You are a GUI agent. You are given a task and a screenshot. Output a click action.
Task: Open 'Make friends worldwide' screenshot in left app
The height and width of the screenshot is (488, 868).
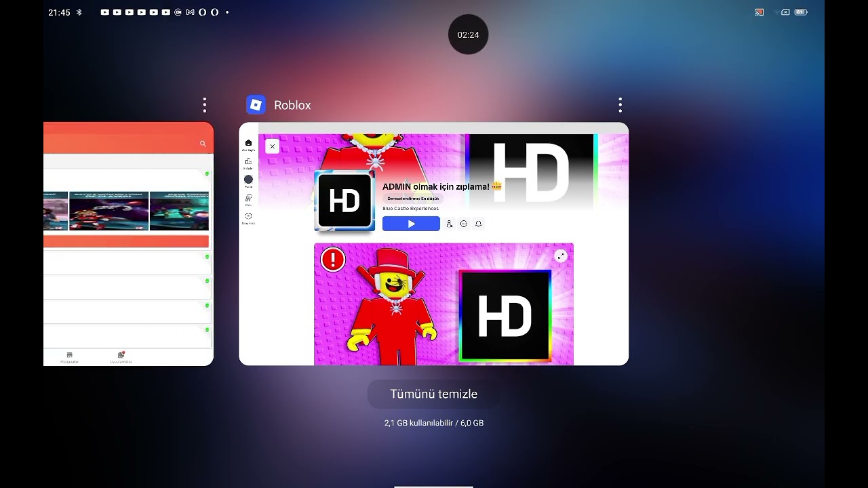[179, 211]
